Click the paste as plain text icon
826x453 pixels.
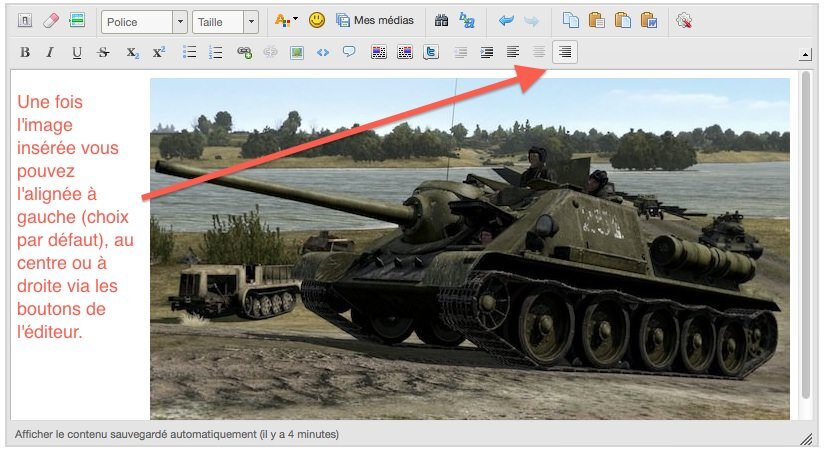pos(596,21)
